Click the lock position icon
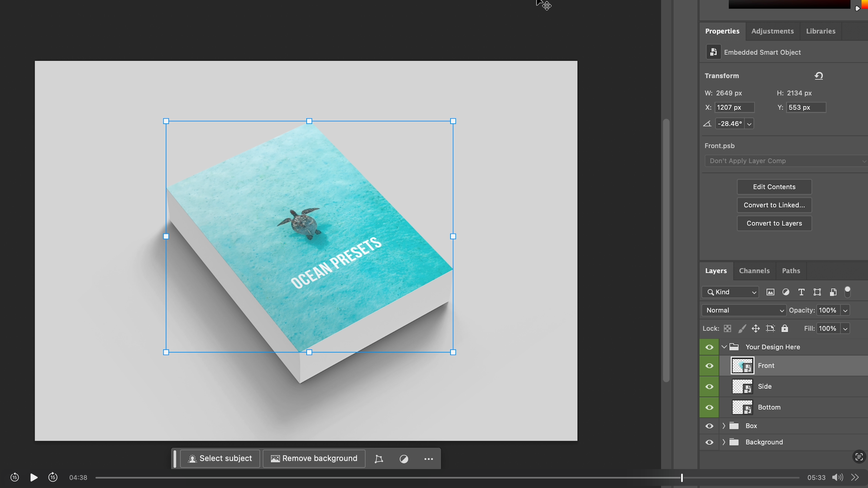 pyautogui.click(x=756, y=329)
